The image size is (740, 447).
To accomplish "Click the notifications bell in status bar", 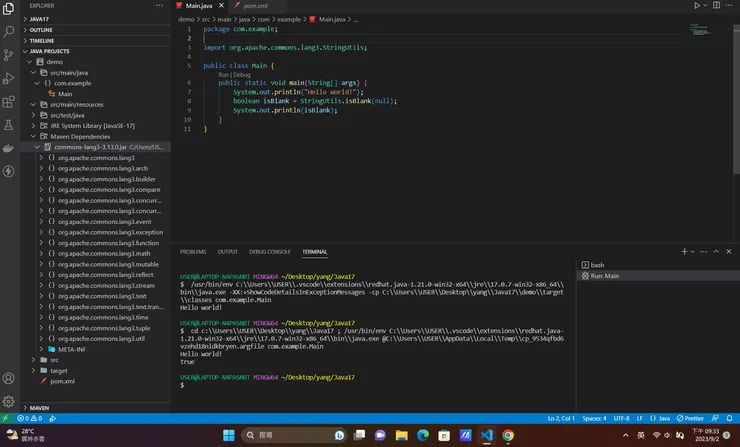I will point(727,418).
